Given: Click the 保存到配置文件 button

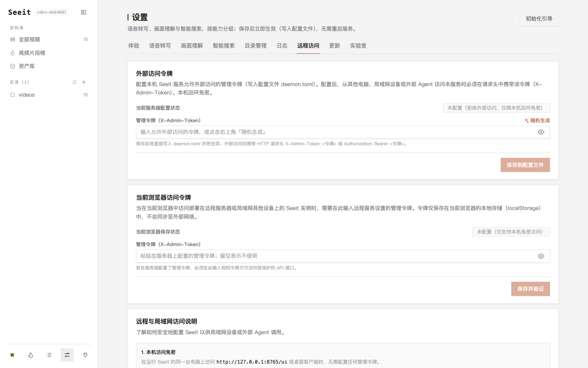Looking at the screenshot, I should click(x=525, y=165).
